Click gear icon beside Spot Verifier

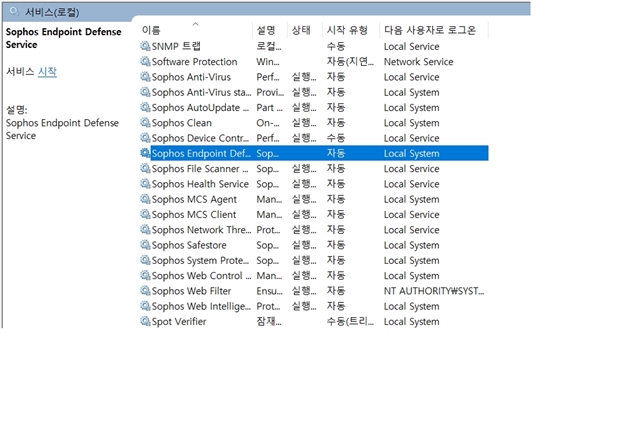[145, 321]
